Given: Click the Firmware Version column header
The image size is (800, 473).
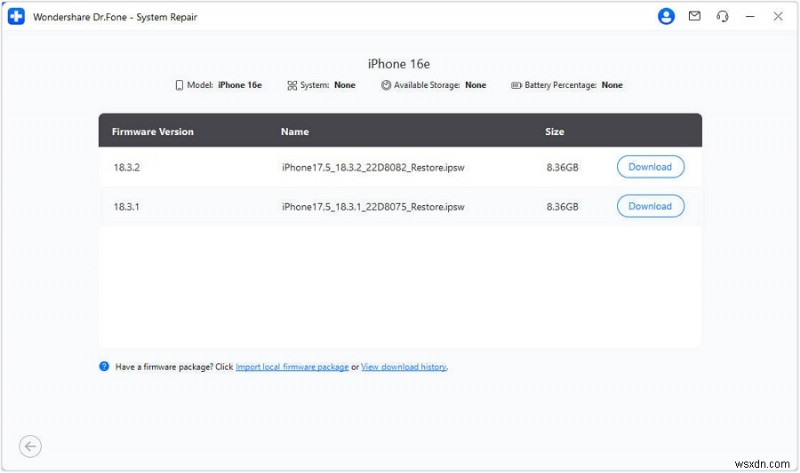Looking at the screenshot, I should click(x=153, y=132).
